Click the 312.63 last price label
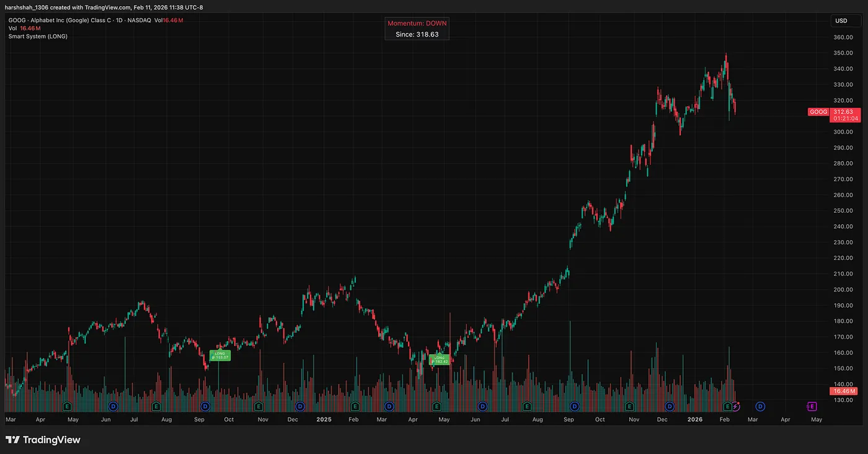Screen dimensions: 868x454 (844, 112)
